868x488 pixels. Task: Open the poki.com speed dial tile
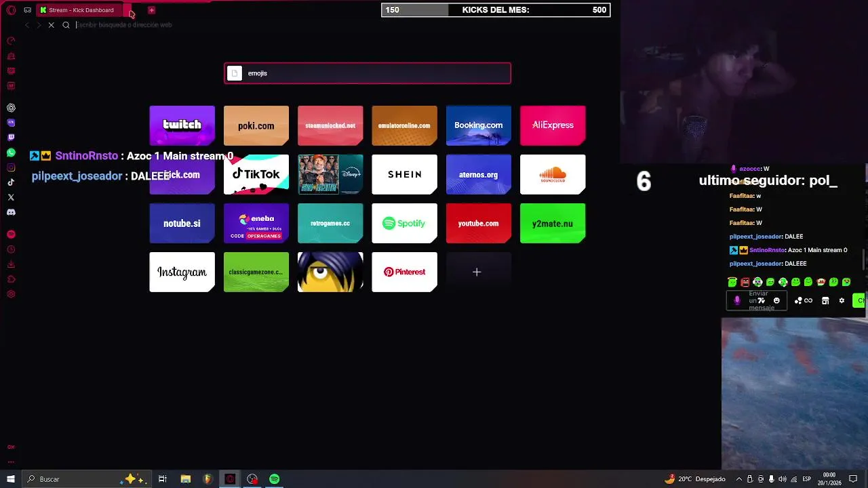[256, 125]
